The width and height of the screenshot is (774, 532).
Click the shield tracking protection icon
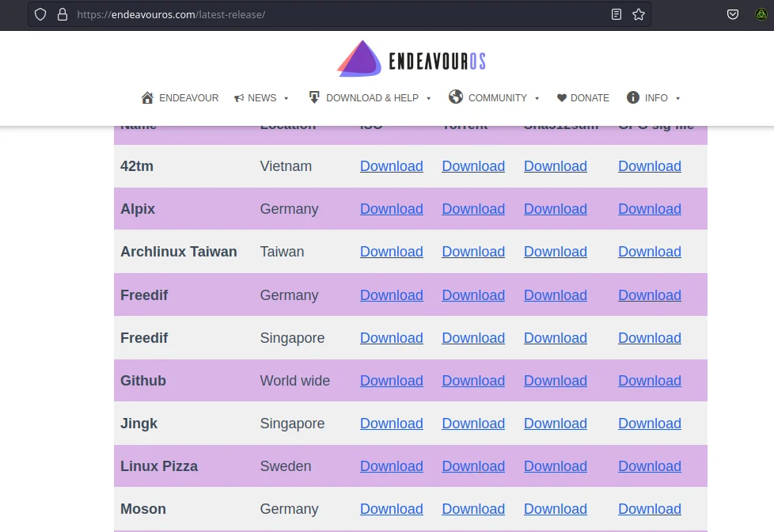(40, 14)
